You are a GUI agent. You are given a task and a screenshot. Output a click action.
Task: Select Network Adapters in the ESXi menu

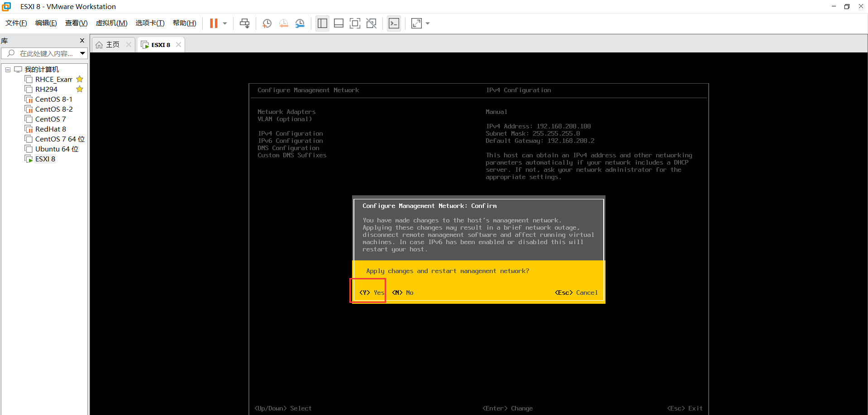coord(286,112)
